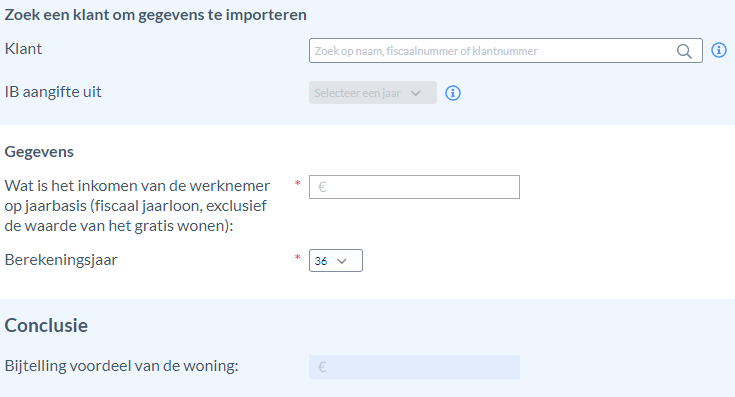Click the Bijtelling voordeel van de woning field
735x397 pixels.
click(x=414, y=367)
